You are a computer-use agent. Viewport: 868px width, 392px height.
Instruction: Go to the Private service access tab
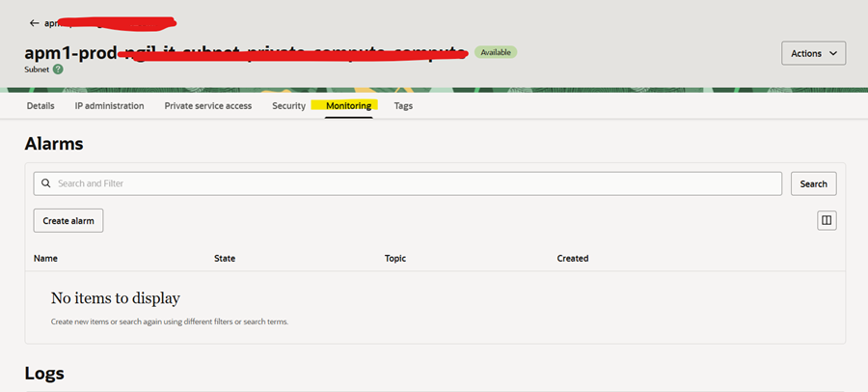point(207,106)
